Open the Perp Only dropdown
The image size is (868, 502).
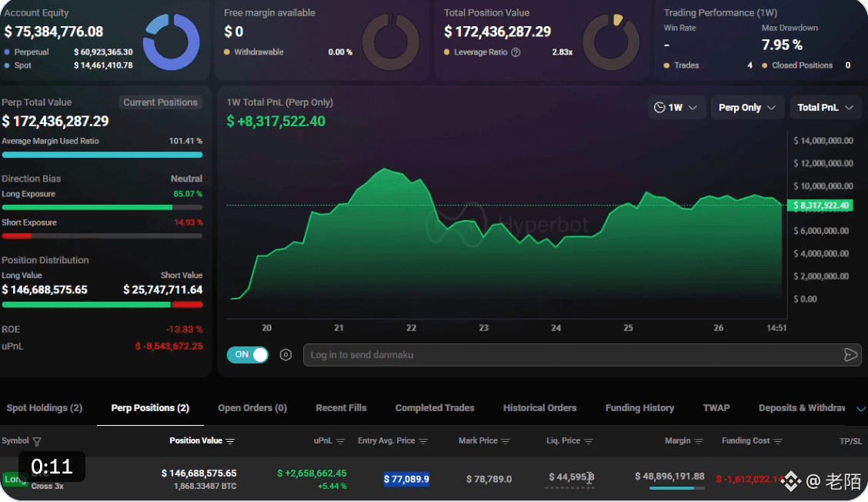[x=746, y=108]
